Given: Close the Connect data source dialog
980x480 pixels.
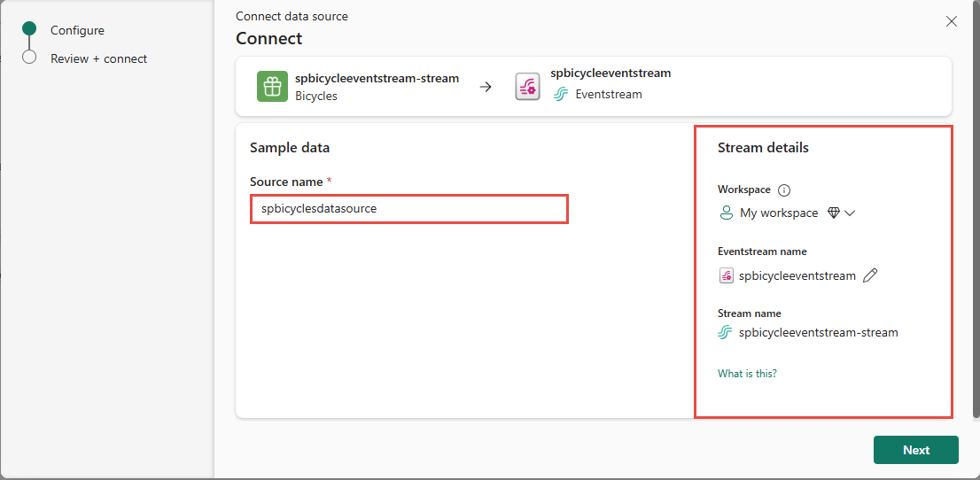Looking at the screenshot, I should pyautogui.click(x=952, y=21).
